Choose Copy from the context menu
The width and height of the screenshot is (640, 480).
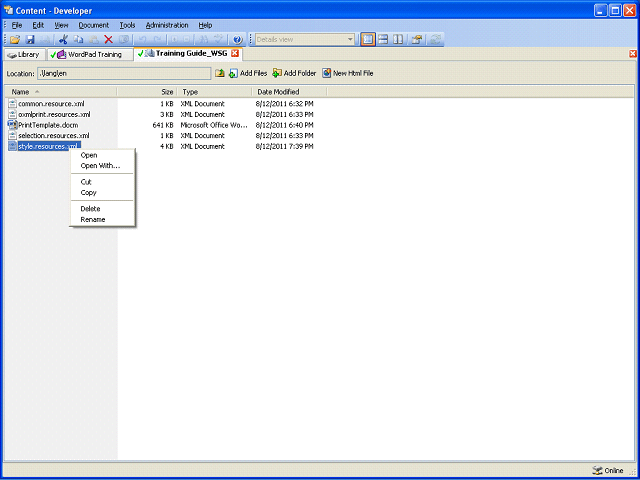[x=102, y=193]
